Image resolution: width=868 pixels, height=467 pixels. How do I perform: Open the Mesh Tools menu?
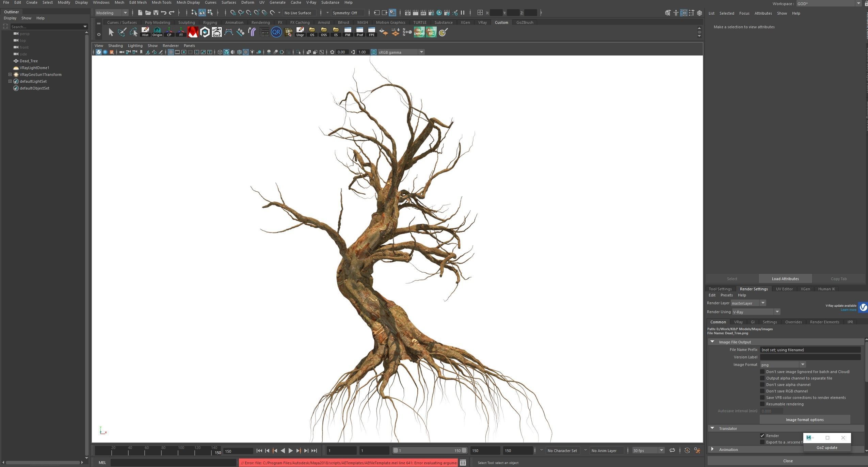[161, 2]
